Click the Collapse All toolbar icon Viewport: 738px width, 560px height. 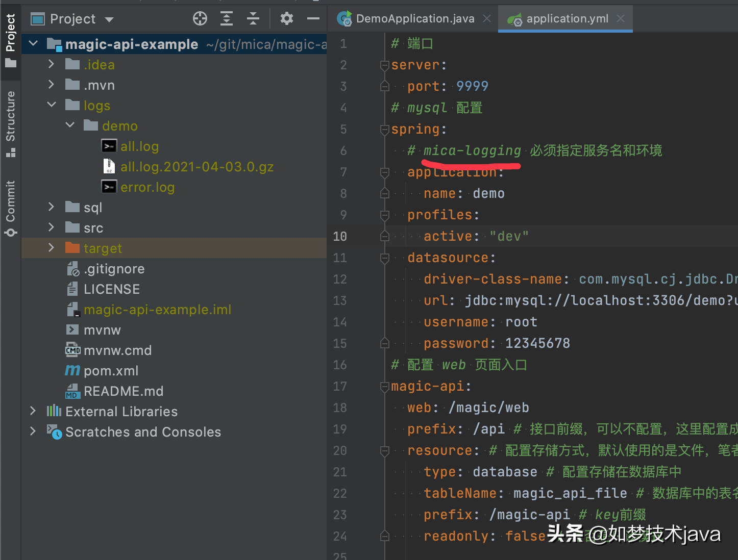tap(253, 19)
